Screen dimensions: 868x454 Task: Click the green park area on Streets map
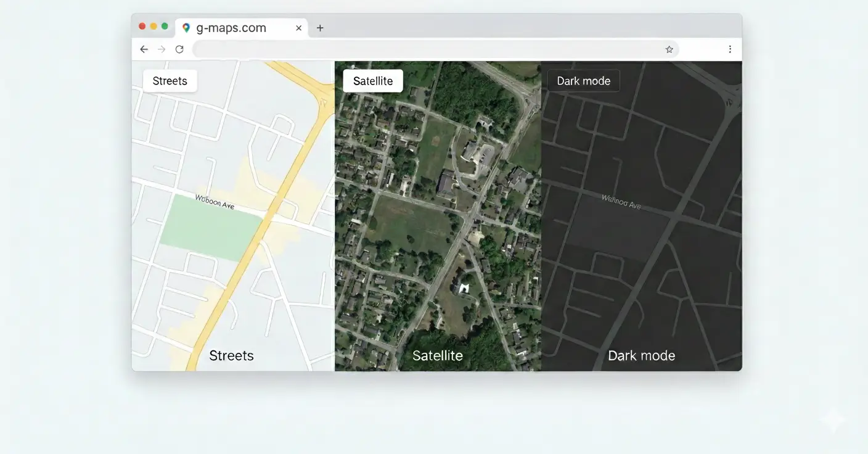click(x=210, y=228)
